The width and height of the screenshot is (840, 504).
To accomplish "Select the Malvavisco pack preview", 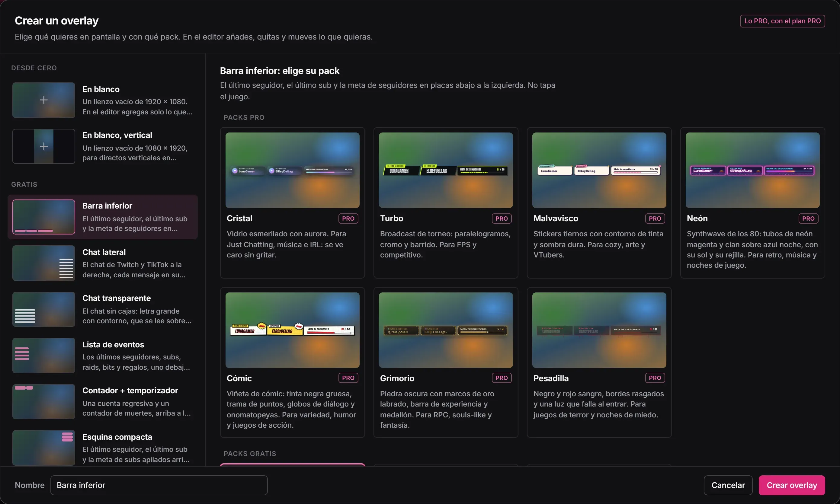I will pyautogui.click(x=599, y=170).
